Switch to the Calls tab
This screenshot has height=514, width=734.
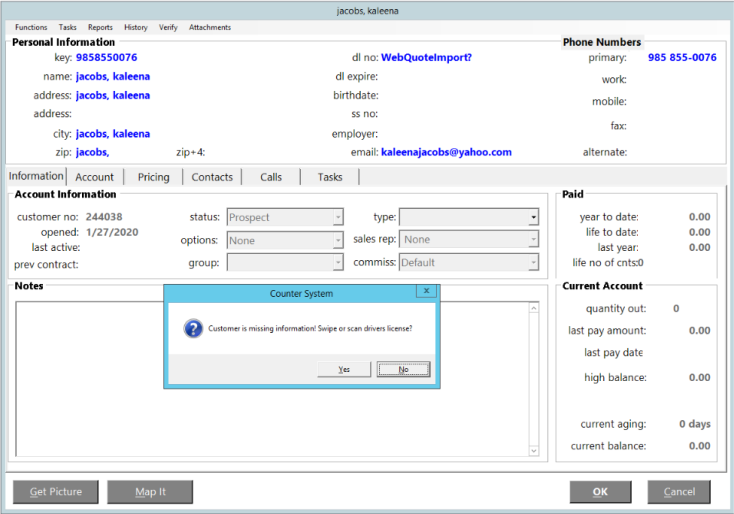(271, 177)
